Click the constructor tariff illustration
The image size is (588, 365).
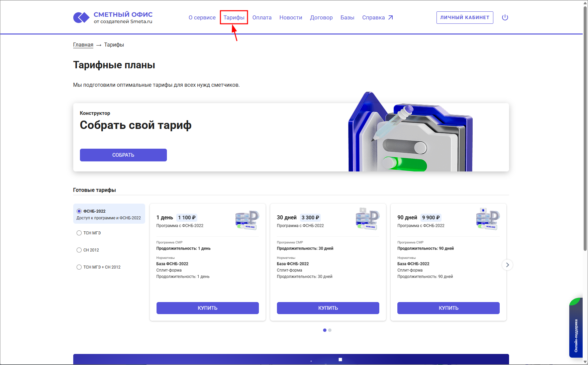[x=410, y=134]
